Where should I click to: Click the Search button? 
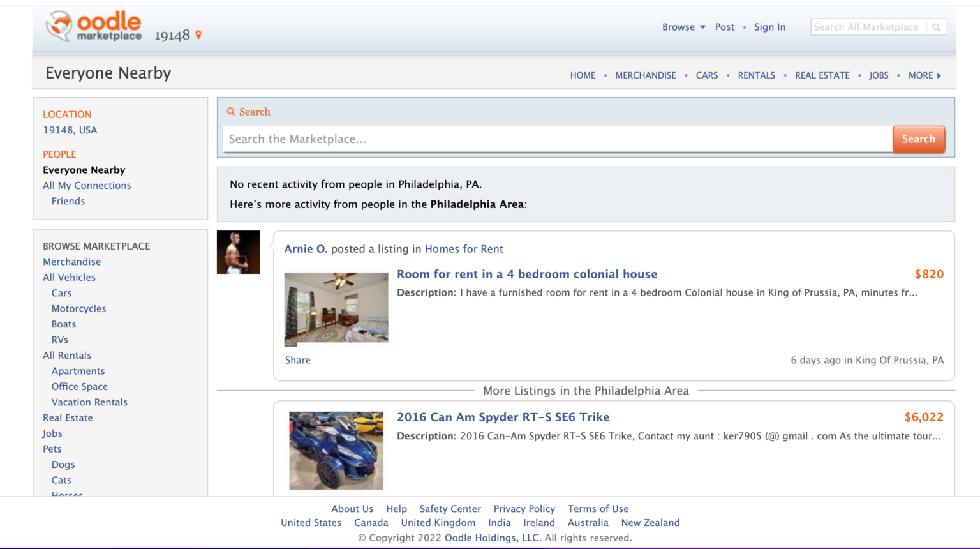tap(919, 139)
